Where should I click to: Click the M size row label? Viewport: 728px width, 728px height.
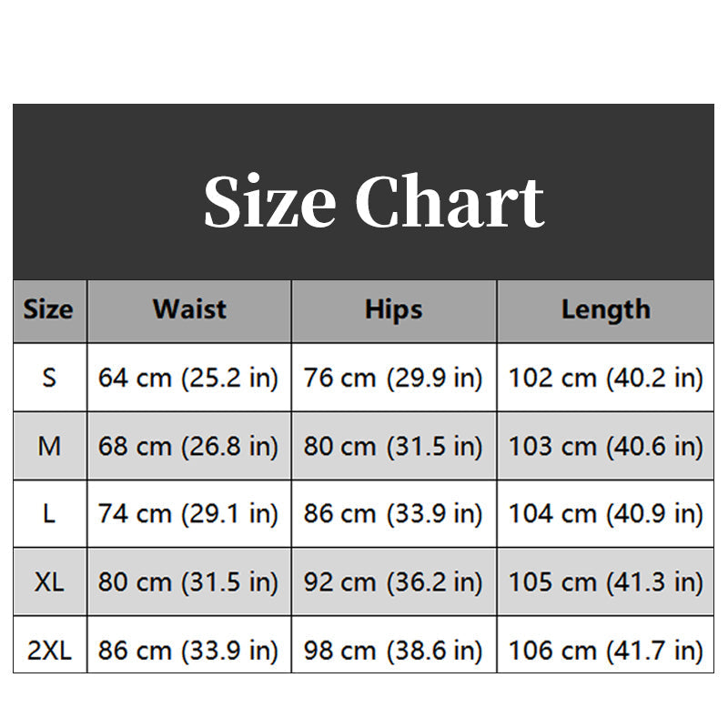[50, 446]
